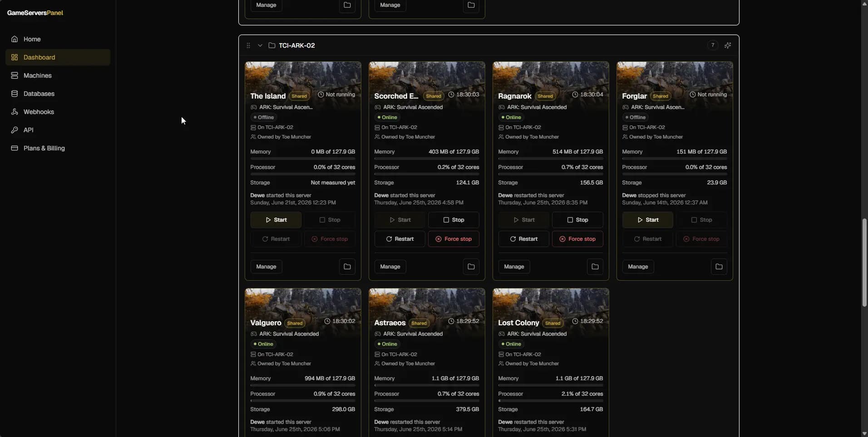Screen dimensions: 868x437
Task: Click scrollbar down arrow at bottom
Action: coord(864,433)
